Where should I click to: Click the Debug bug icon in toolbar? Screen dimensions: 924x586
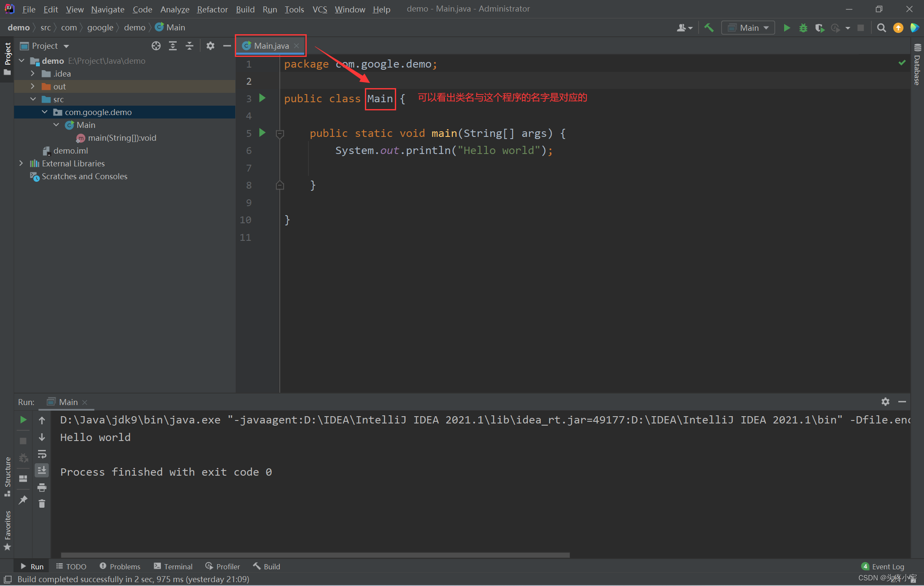tap(803, 28)
